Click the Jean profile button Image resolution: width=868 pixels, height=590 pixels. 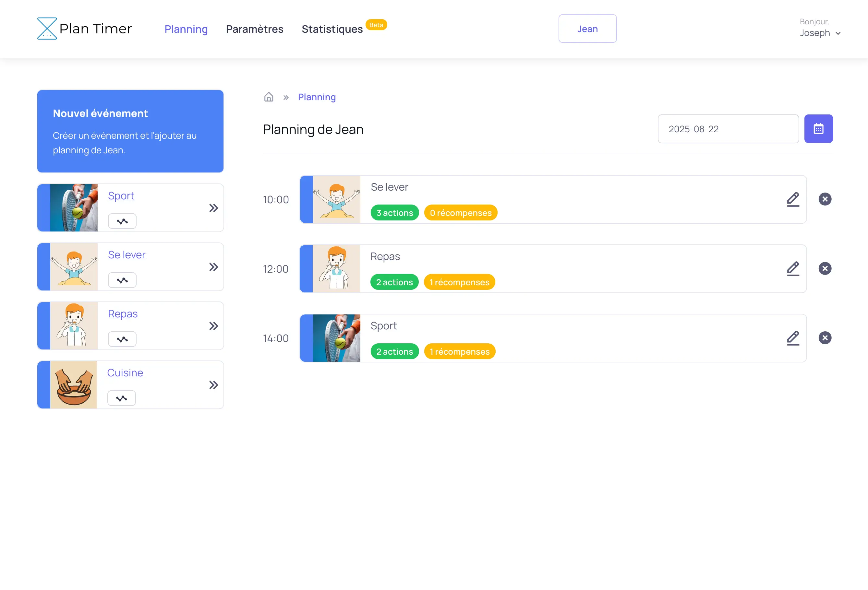click(587, 28)
